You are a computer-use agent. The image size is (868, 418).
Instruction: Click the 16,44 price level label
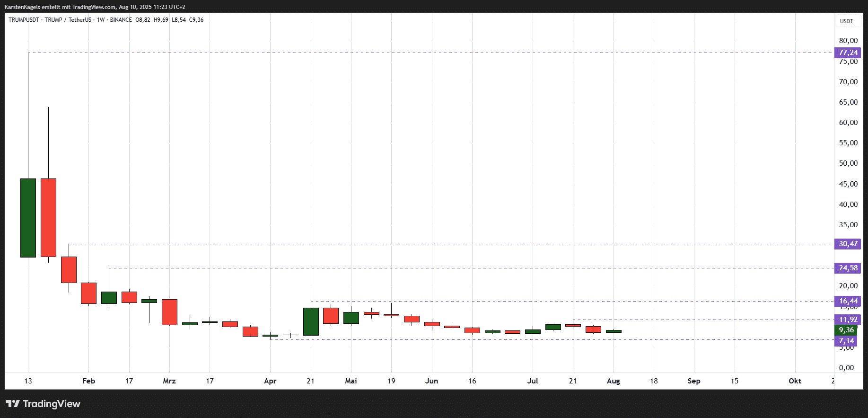pyautogui.click(x=848, y=301)
